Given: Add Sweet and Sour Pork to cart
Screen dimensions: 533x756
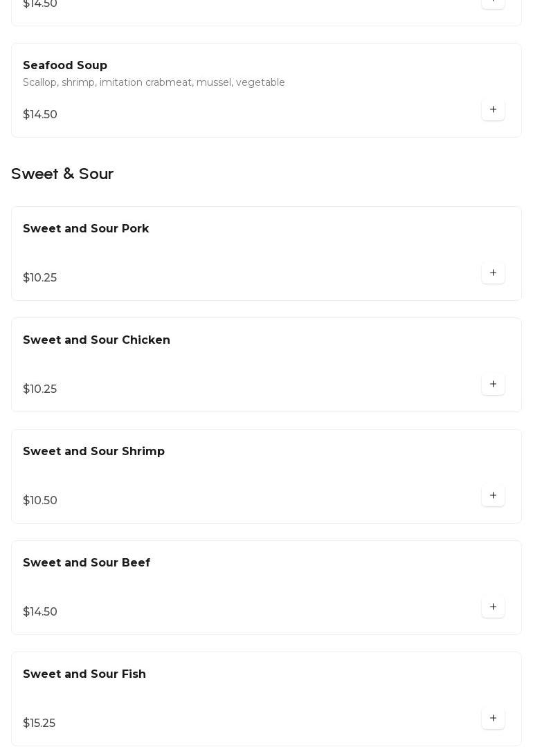Looking at the screenshot, I should pyautogui.click(x=493, y=273).
